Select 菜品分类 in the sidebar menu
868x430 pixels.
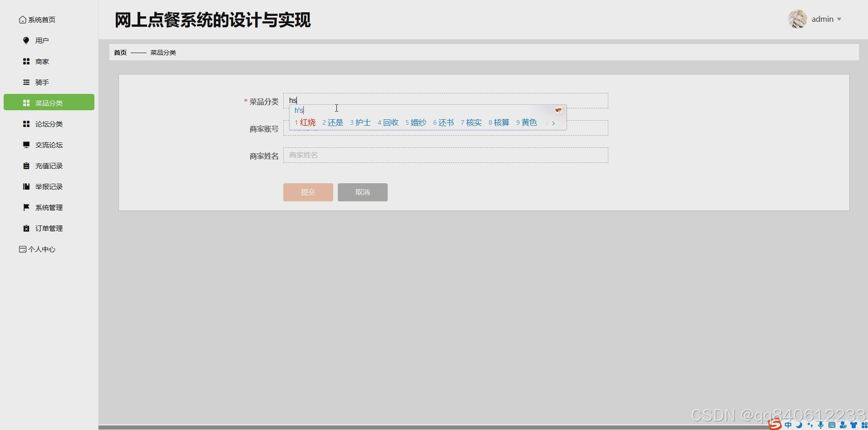point(49,103)
